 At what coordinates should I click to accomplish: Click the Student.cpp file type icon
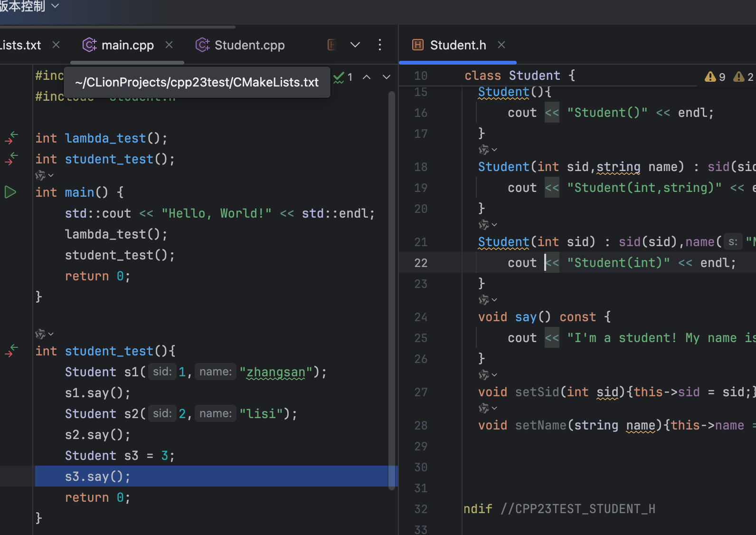202,45
